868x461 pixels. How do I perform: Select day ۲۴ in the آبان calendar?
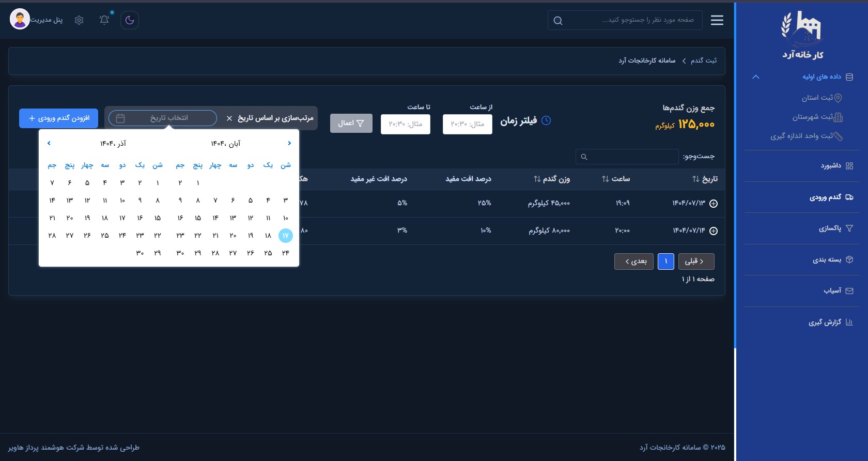tap(286, 253)
